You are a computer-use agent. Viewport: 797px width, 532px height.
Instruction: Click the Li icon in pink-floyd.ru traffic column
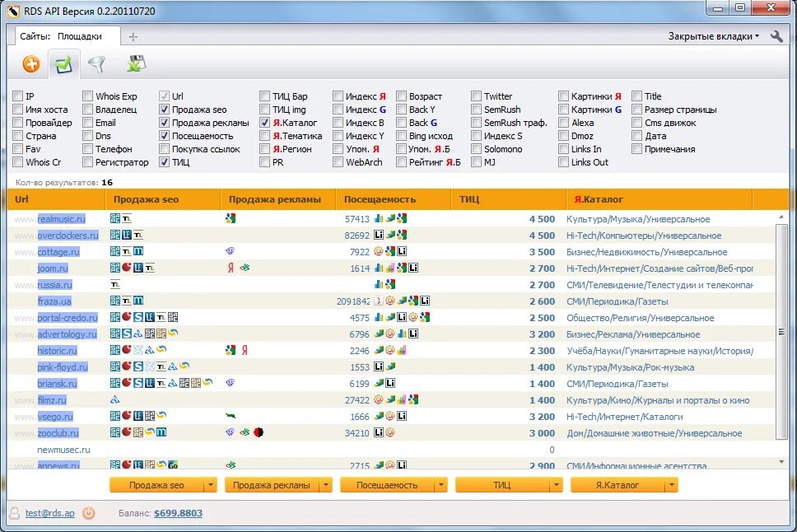(379, 366)
